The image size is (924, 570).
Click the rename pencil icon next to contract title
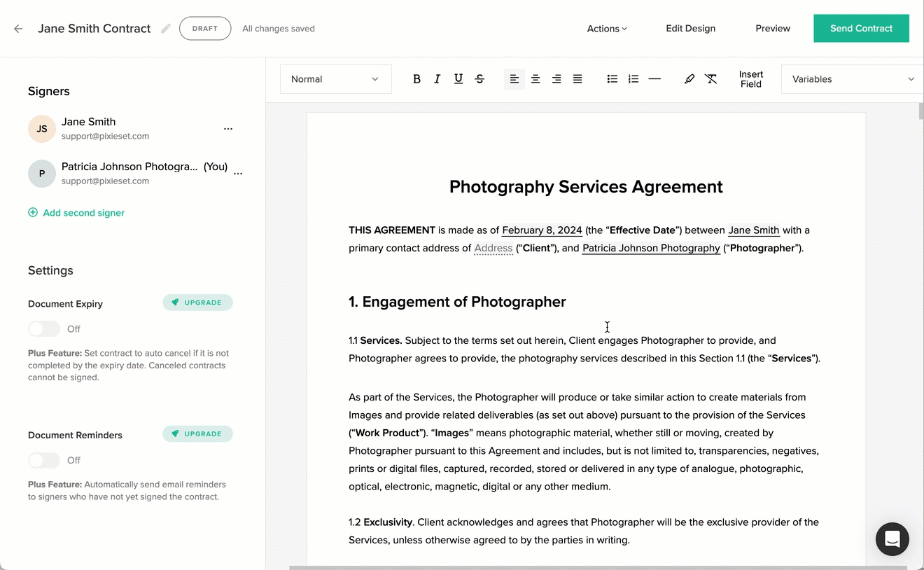click(x=165, y=29)
